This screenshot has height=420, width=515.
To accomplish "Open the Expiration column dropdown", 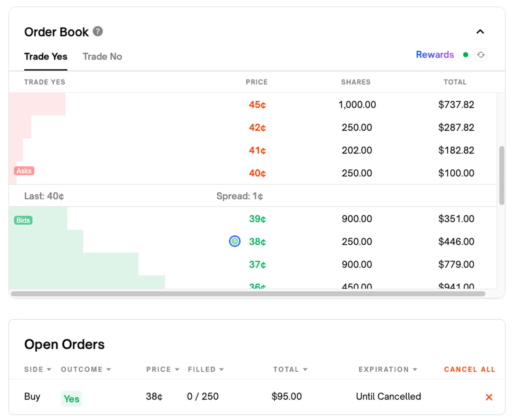I will 388,369.
